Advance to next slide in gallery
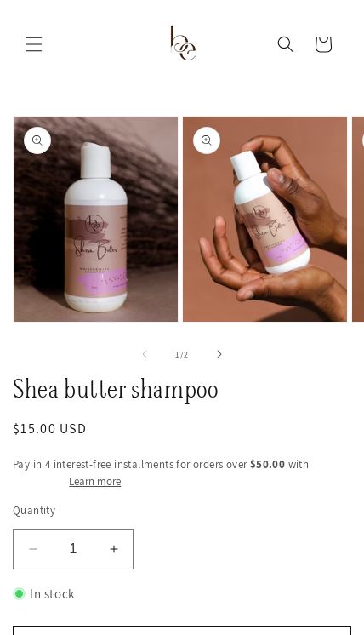The image size is (364, 635). point(219,354)
